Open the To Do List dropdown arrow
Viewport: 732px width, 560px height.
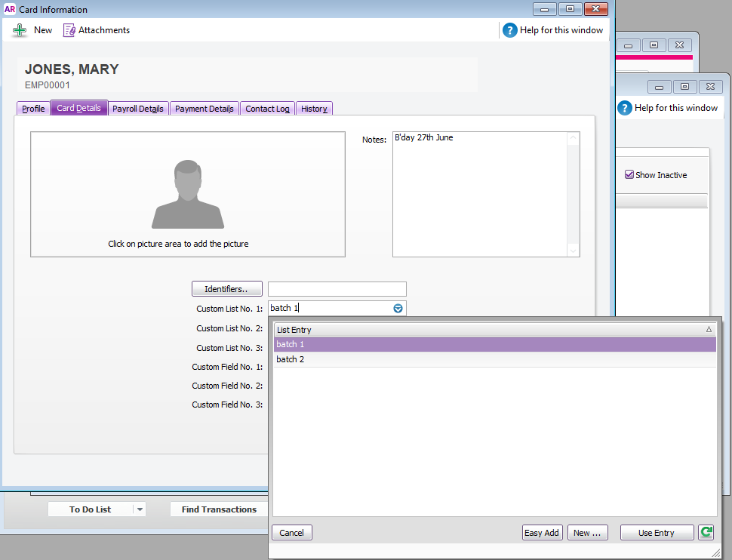tap(139, 509)
